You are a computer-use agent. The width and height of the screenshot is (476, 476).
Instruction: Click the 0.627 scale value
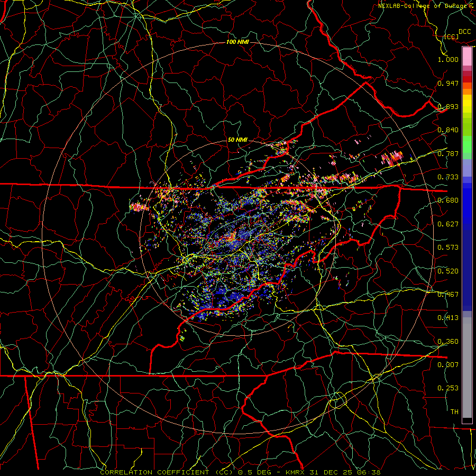[448, 224]
